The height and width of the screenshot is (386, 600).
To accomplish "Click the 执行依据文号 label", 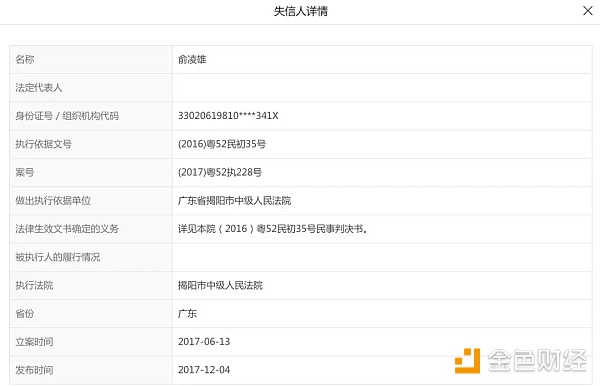I will pos(44,144).
